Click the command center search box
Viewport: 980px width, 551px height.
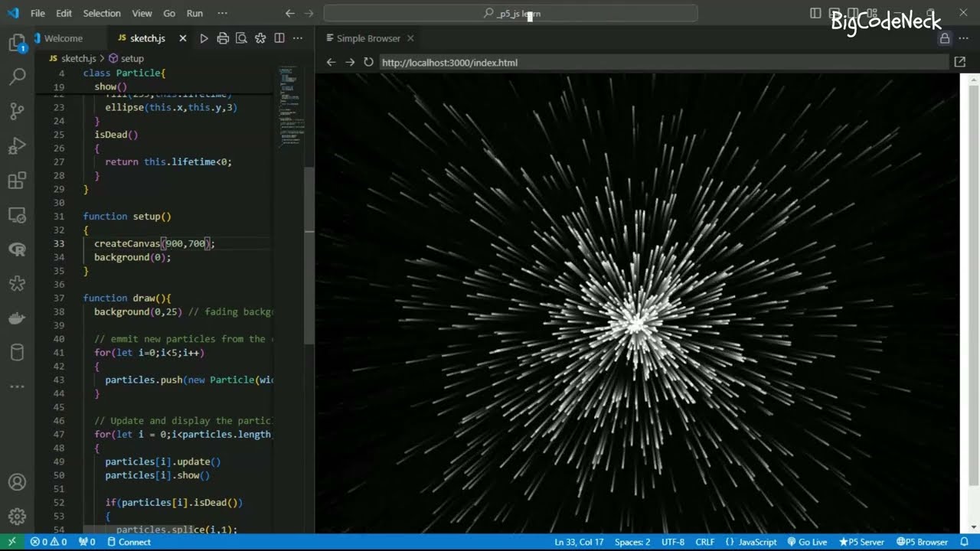coord(511,13)
